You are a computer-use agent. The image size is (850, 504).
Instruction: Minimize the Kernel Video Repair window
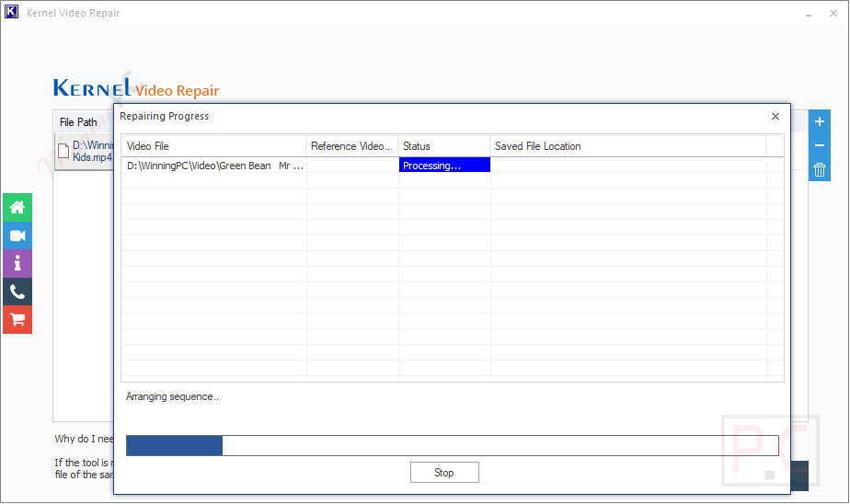[x=809, y=14]
